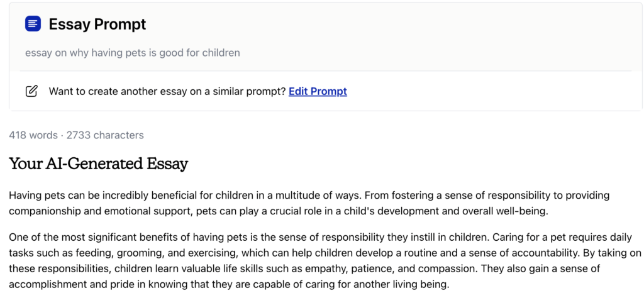Click the blue Essay Prompt document icon
This screenshot has height=293, width=644.
tap(33, 24)
